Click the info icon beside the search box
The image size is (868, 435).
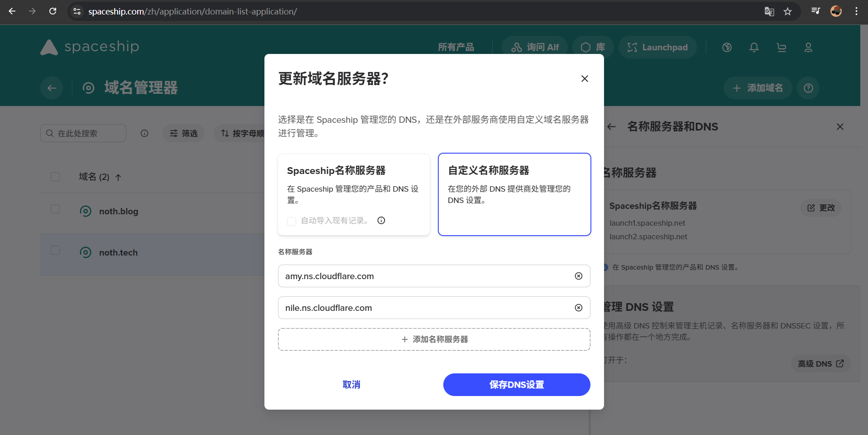point(144,133)
